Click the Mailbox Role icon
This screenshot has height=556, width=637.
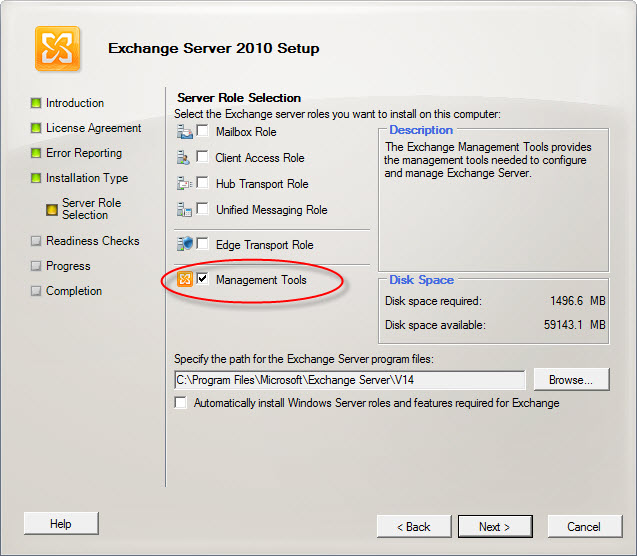tap(185, 132)
